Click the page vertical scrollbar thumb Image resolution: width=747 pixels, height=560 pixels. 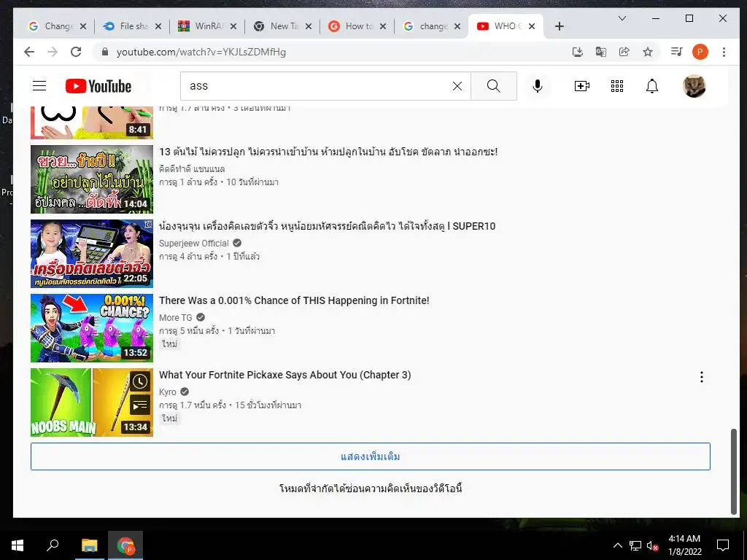734,471
